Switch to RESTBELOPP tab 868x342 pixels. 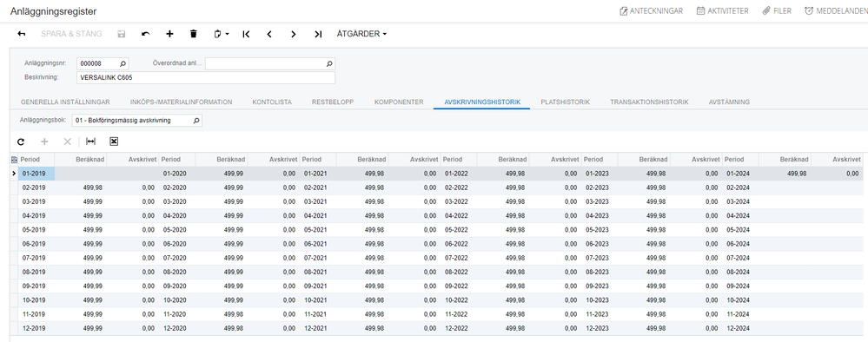pyautogui.click(x=333, y=102)
